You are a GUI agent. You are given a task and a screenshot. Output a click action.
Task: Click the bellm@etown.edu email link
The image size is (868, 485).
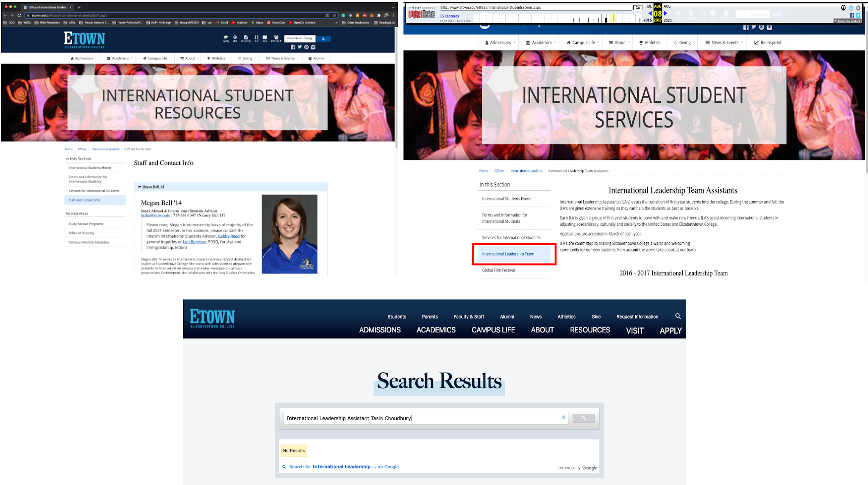point(155,215)
